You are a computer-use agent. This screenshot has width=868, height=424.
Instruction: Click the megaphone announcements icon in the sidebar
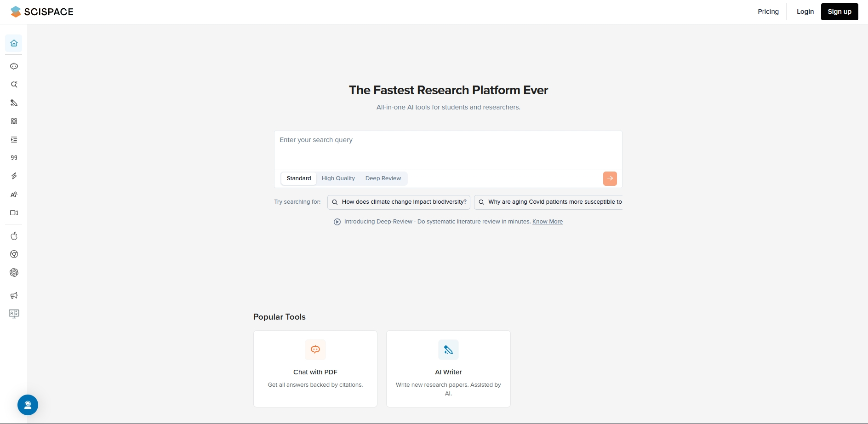(14, 296)
